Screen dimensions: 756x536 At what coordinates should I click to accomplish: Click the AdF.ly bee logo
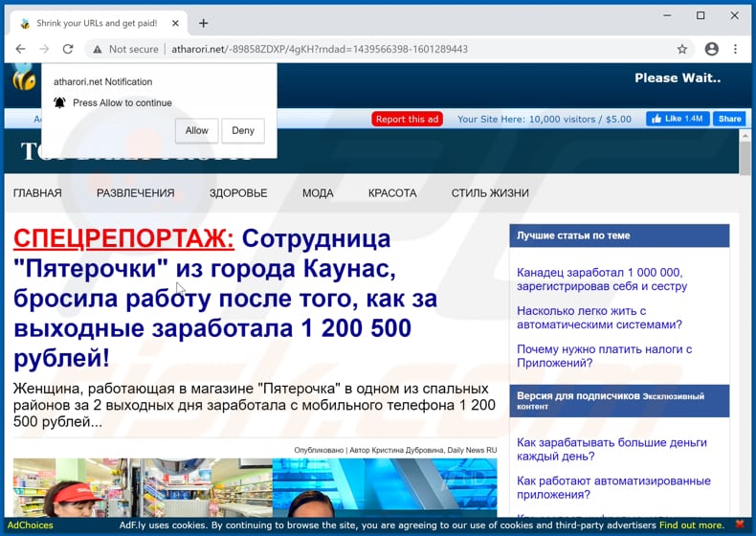[24, 78]
